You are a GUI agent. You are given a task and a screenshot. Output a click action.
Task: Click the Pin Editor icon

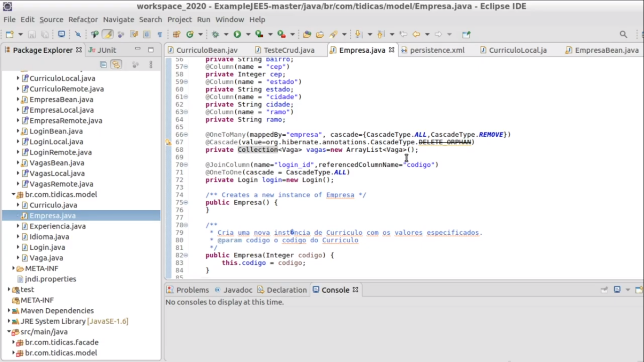466,34
